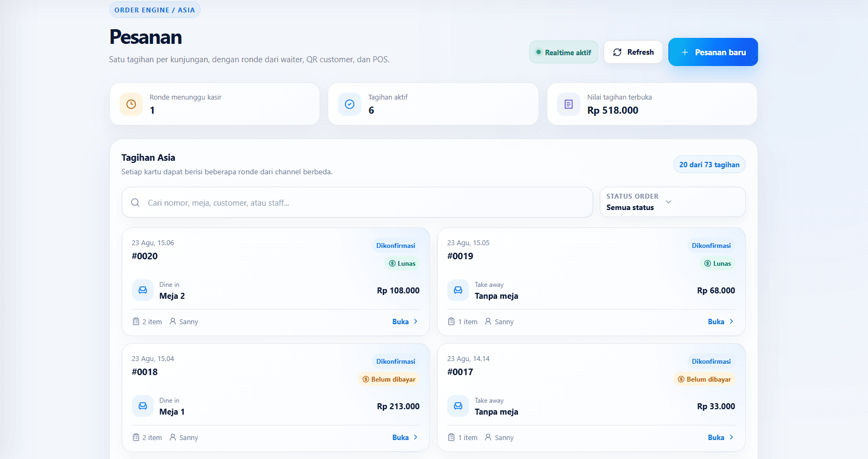Click the clock icon beside Ronde menunggu kasir
Image resolution: width=868 pixels, height=459 pixels.
131,104
